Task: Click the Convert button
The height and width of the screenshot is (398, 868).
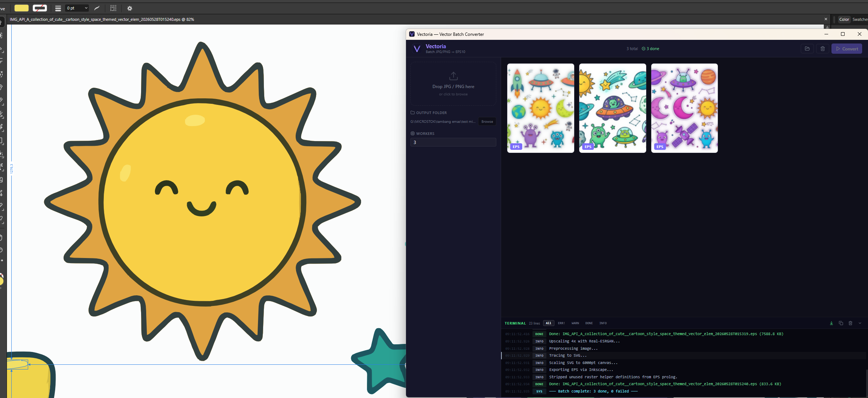Action: tap(847, 49)
